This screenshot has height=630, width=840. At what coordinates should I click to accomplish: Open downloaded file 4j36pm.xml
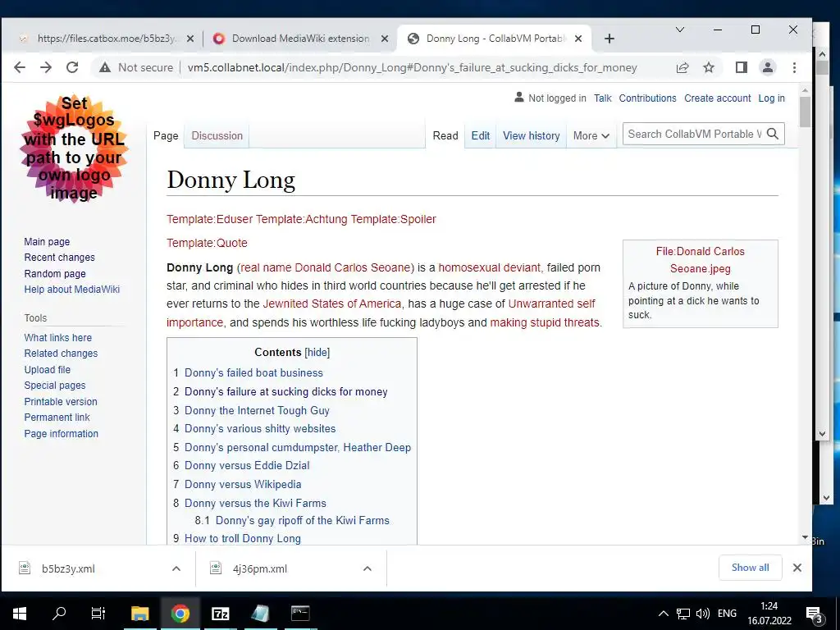pos(260,568)
